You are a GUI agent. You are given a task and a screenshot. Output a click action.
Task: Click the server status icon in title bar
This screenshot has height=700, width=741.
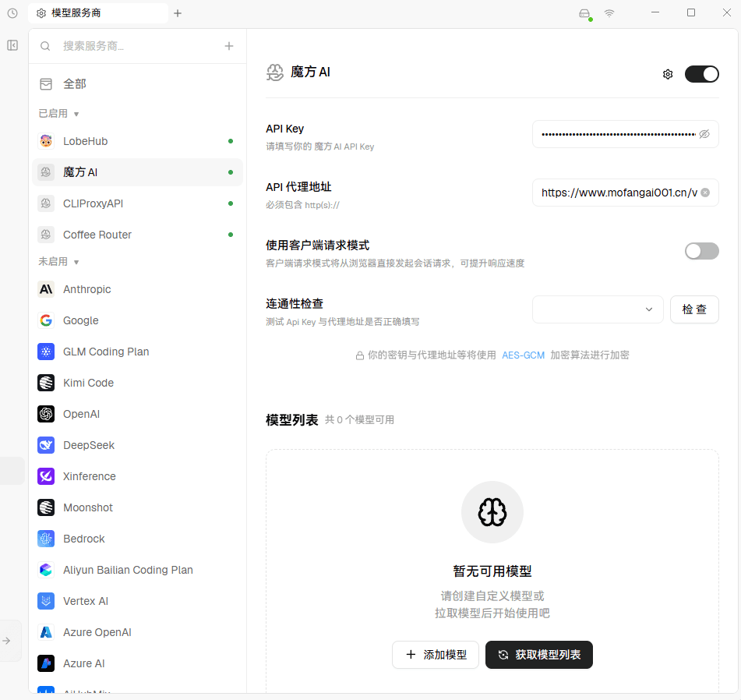585,14
